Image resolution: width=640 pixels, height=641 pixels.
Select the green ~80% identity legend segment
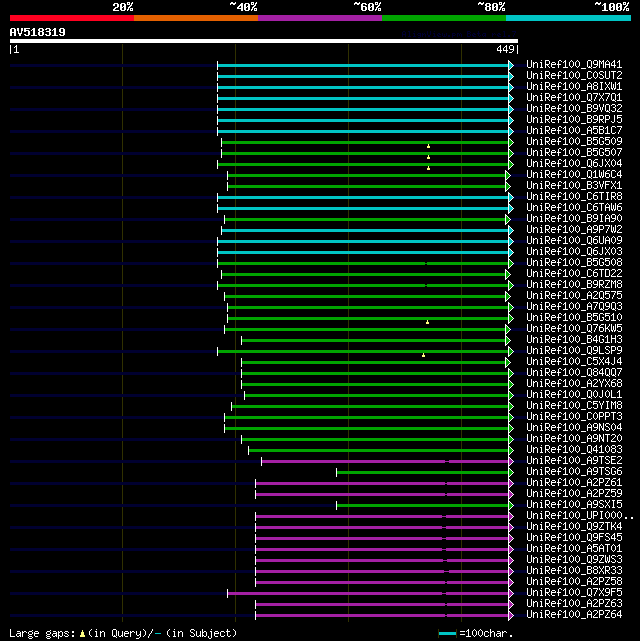tap(444, 18)
